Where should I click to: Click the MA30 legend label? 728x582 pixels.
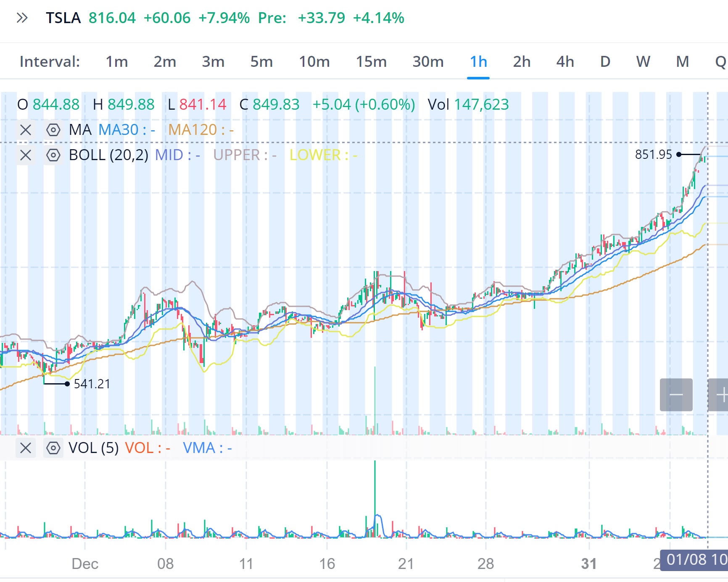(x=127, y=130)
